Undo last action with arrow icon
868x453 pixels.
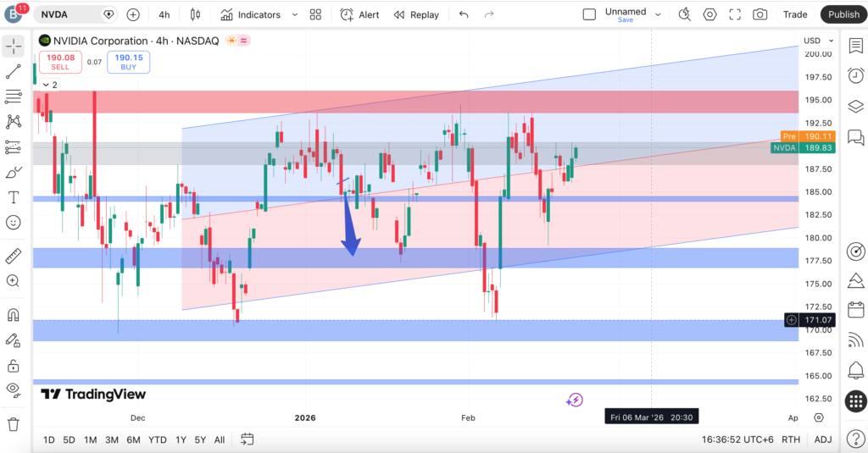pos(463,14)
